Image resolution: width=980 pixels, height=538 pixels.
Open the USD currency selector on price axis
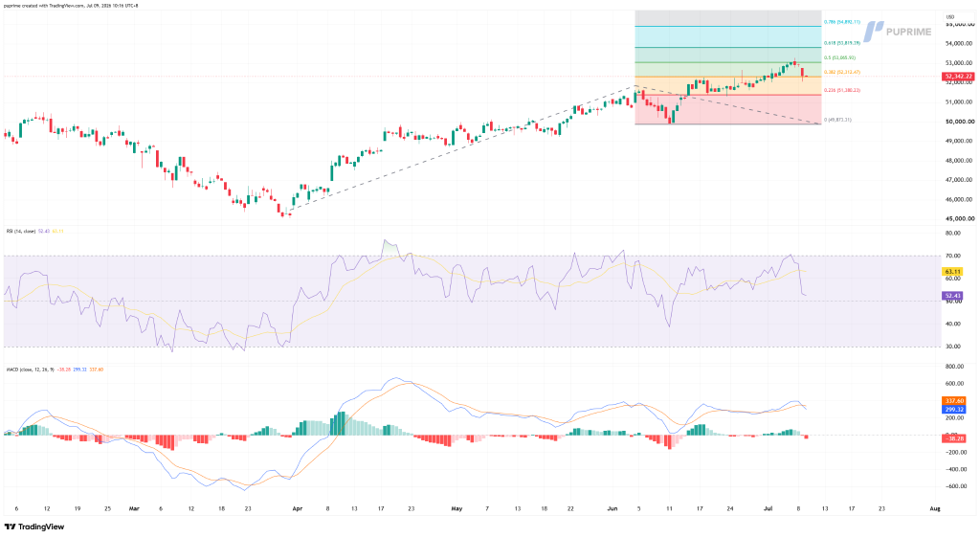[950, 17]
